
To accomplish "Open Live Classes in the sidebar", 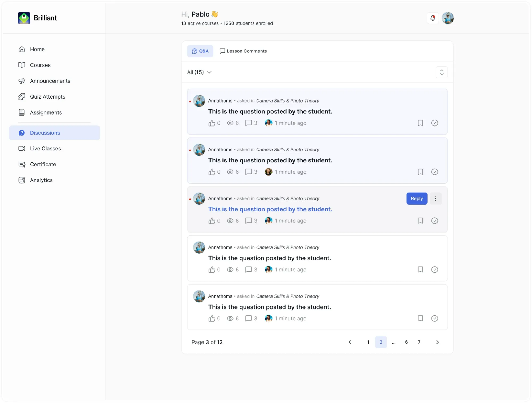I will [x=55, y=148].
